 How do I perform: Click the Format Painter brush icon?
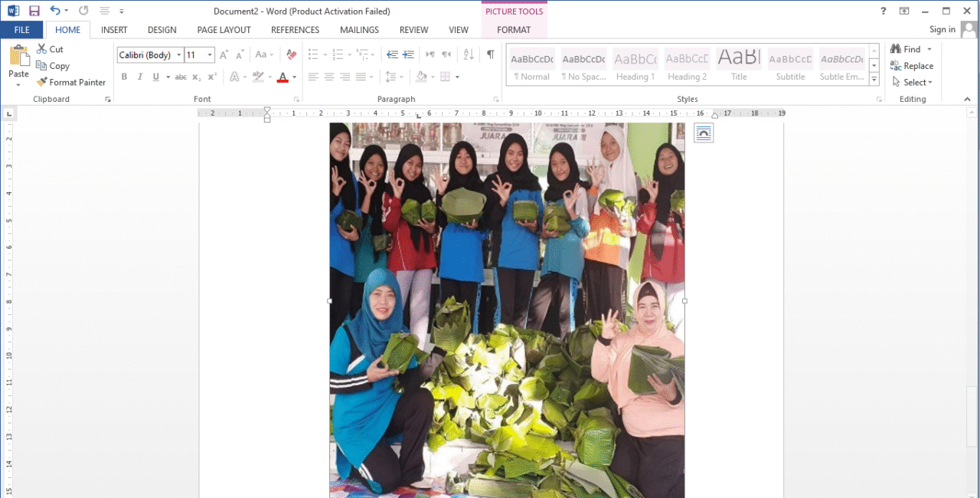click(x=42, y=82)
